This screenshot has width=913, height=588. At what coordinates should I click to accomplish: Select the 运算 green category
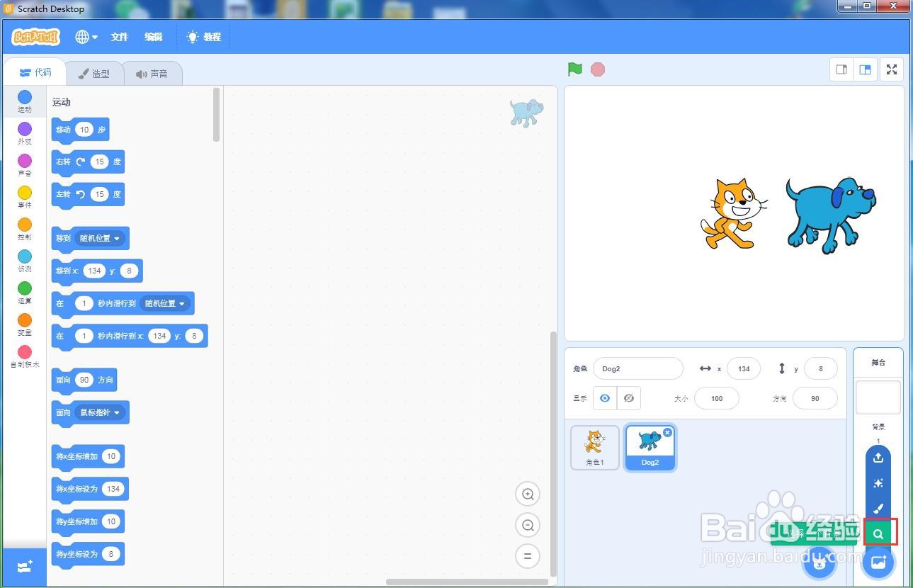[25, 292]
